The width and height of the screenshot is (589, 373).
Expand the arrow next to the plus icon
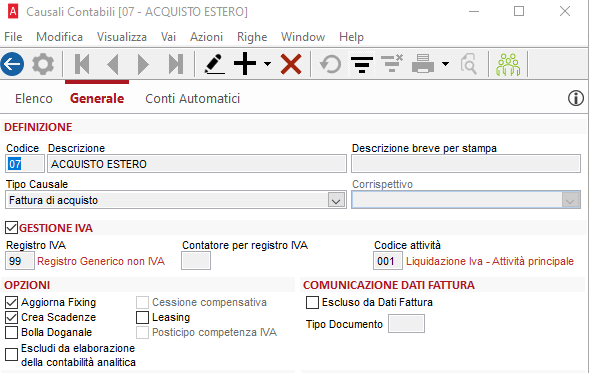pos(267,64)
